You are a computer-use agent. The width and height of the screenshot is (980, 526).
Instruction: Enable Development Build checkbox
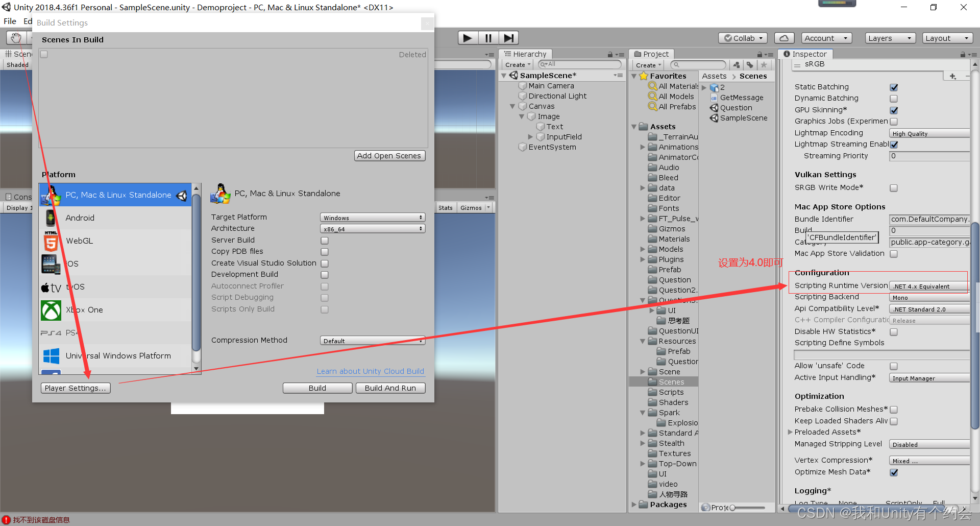325,275
